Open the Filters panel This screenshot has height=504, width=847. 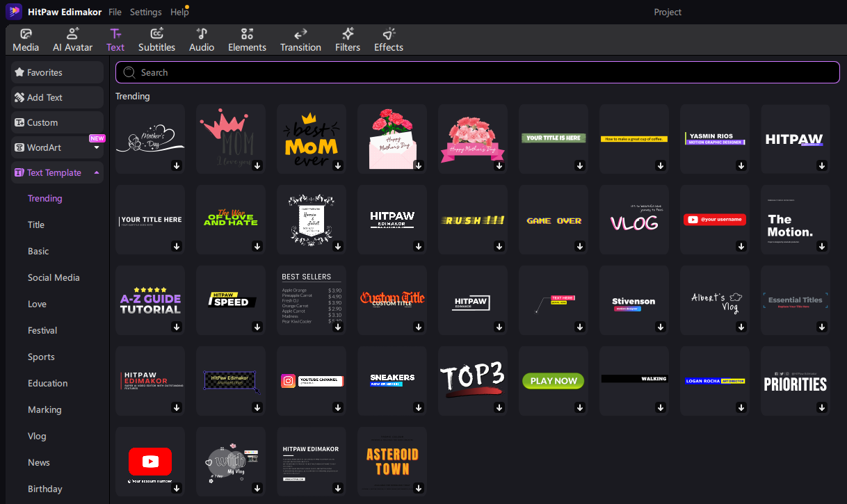[348, 40]
